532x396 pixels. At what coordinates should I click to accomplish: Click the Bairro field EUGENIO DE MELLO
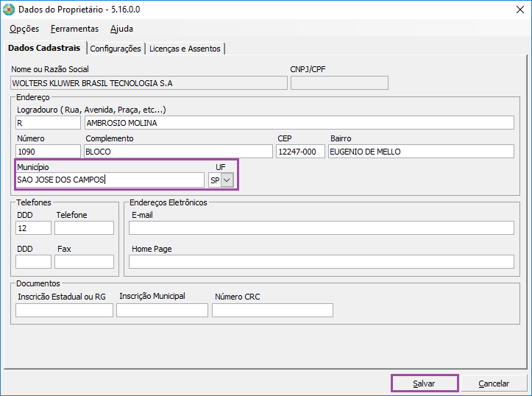[421, 152]
